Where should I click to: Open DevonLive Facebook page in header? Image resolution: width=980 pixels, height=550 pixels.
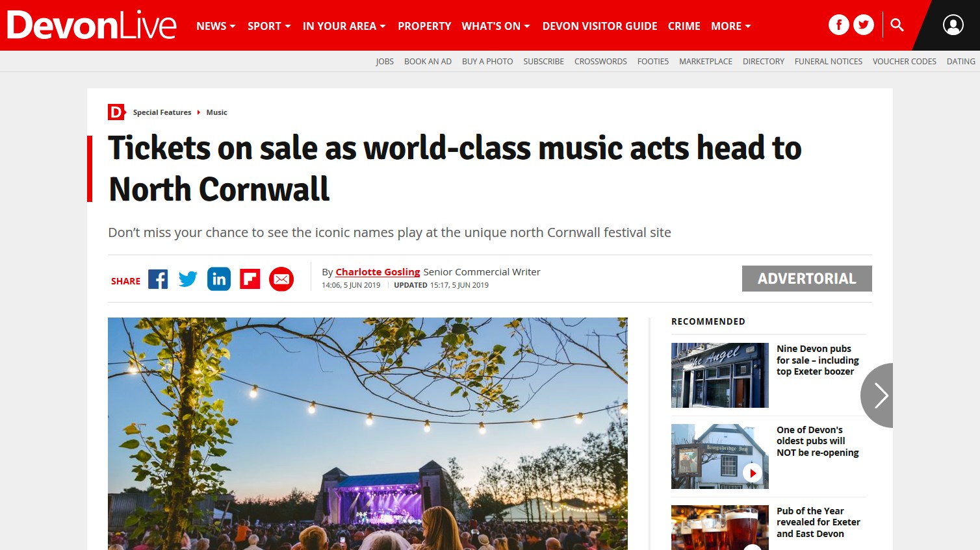(839, 25)
